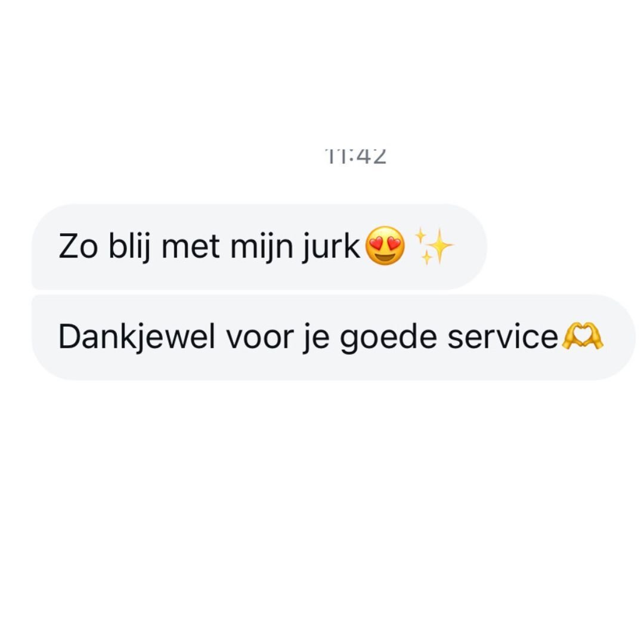Click the heart-eyes smiley emoji
This screenshot has height=644, width=644.
pyautogui.click(x=385, y=246)
